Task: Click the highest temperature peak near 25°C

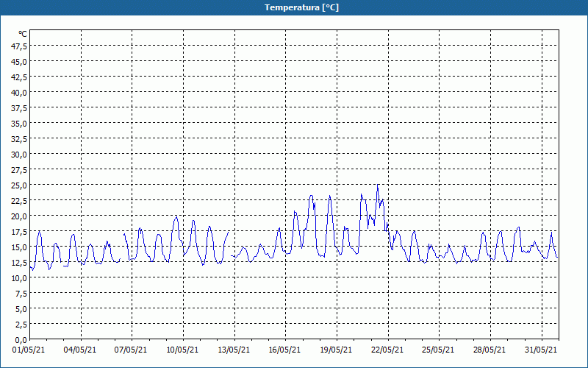Action: coord(378,185)
